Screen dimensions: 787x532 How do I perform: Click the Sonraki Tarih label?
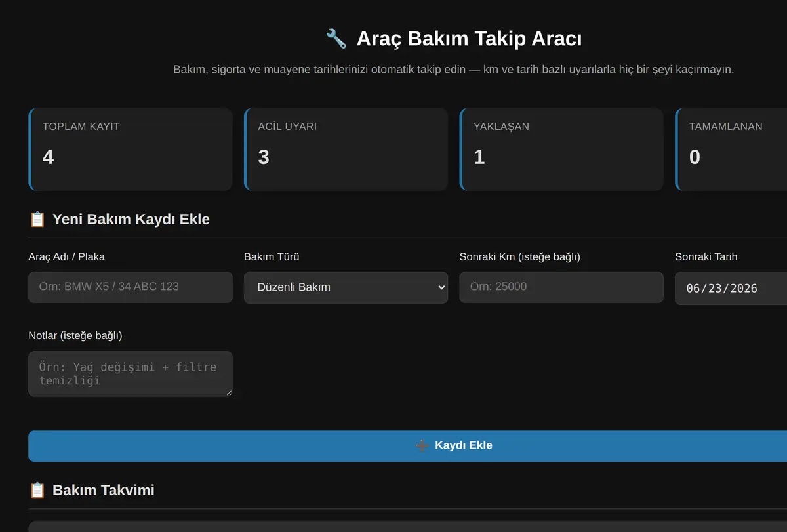tap(706, 256)
